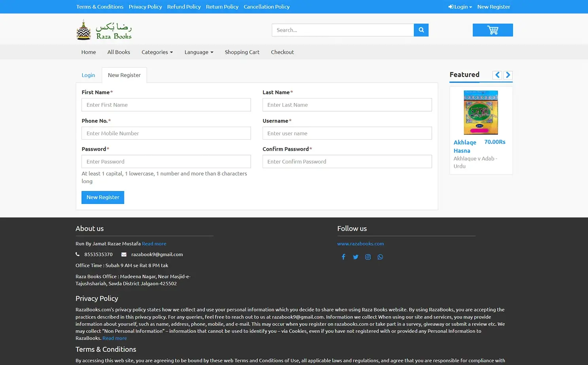Click the Raza Books logo
Screen dimensions: 588x365
pyautogui.click(x=104, y=29)
